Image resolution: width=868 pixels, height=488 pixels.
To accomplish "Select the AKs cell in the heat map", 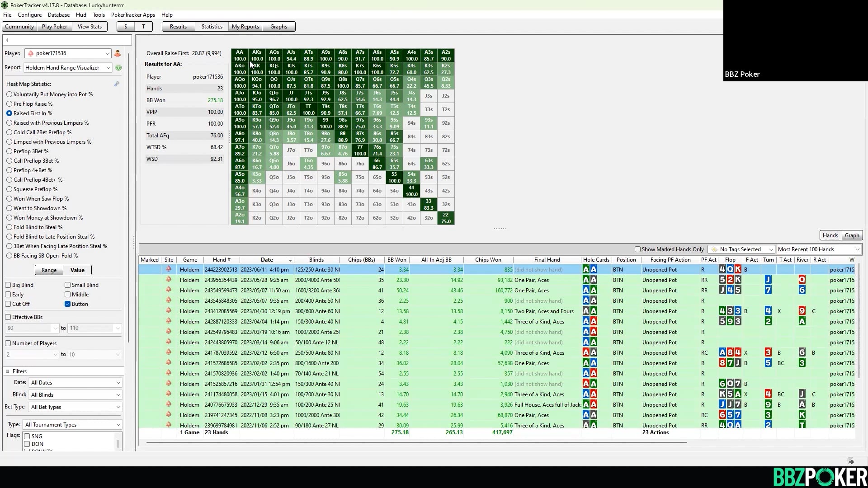I will [257, 55].
